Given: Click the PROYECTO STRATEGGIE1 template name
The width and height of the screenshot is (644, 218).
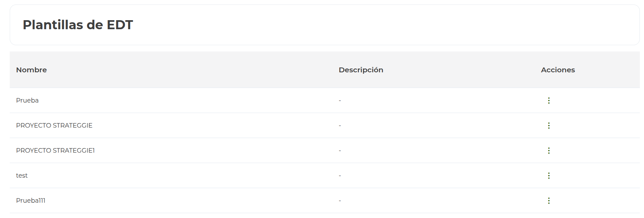Looking at the screenshot, I should point(55,151).
